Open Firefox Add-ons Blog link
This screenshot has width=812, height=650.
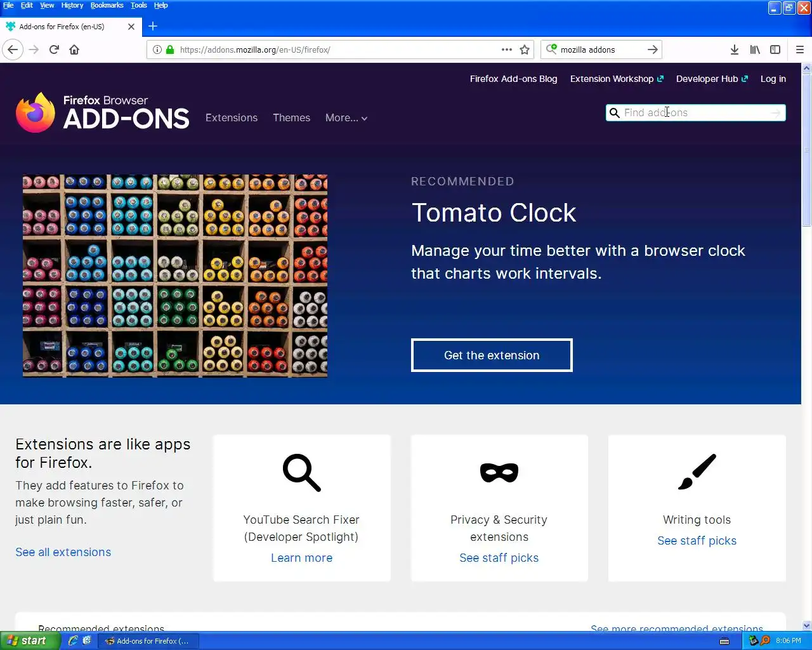[514, 79]
